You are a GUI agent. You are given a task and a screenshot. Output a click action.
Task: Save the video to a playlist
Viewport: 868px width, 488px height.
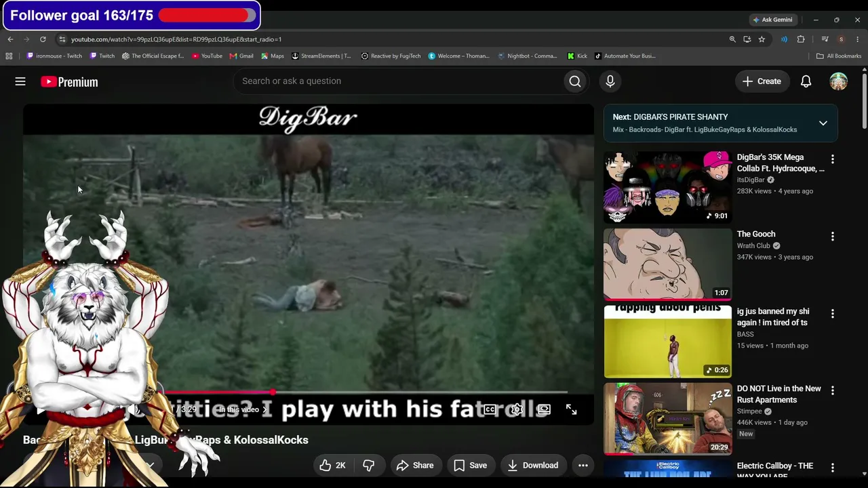(x=470, y=465)
